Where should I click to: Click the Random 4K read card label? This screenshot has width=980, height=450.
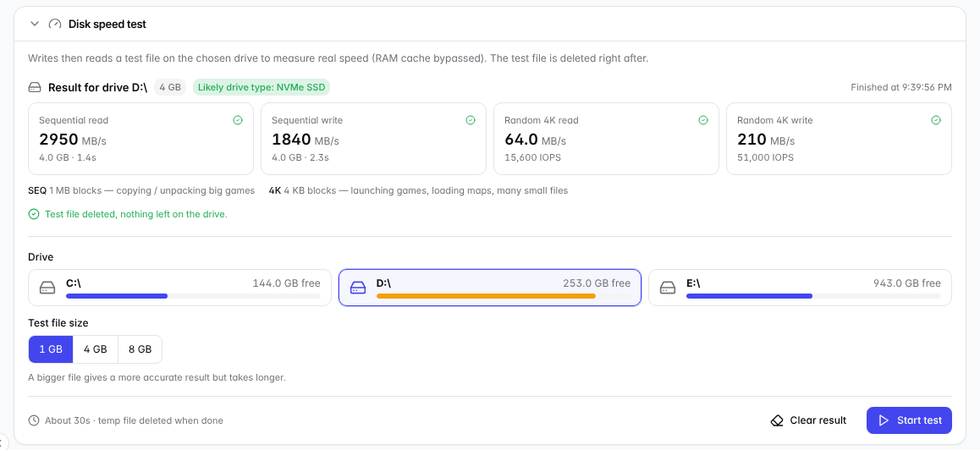click(542, 120)
